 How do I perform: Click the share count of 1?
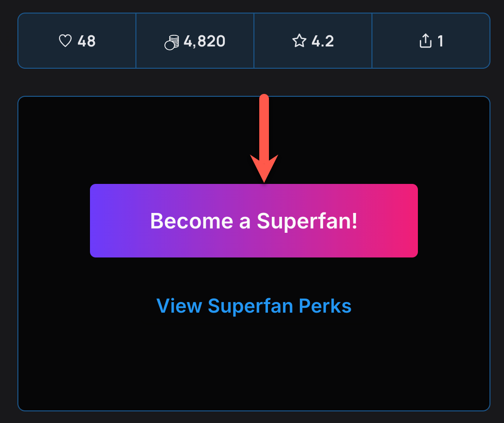tap(440, 41)
